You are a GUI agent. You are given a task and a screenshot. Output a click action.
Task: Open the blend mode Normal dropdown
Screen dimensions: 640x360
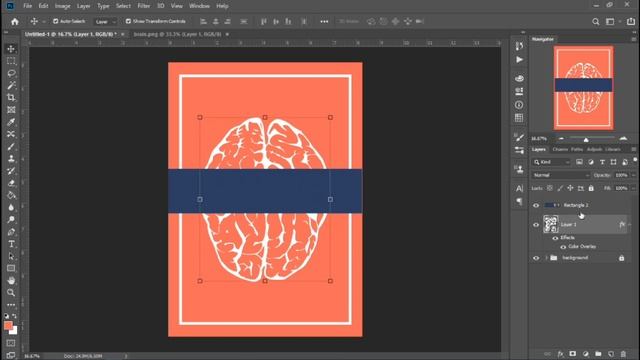pyautogui.click(x=561, y=175)
